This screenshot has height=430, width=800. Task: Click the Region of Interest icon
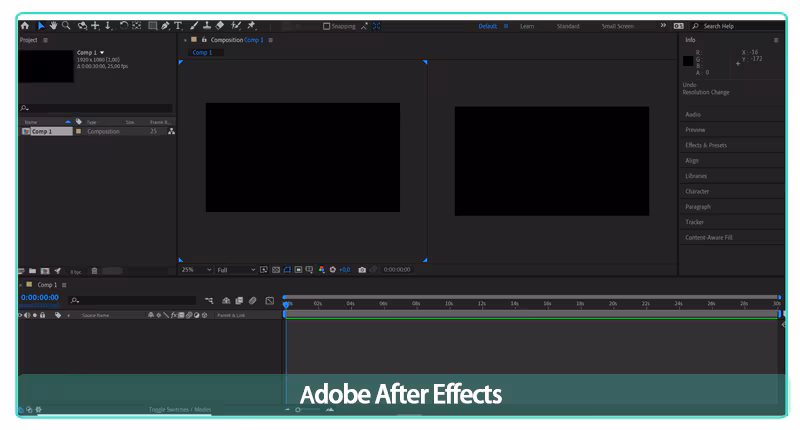coord(298,270)
